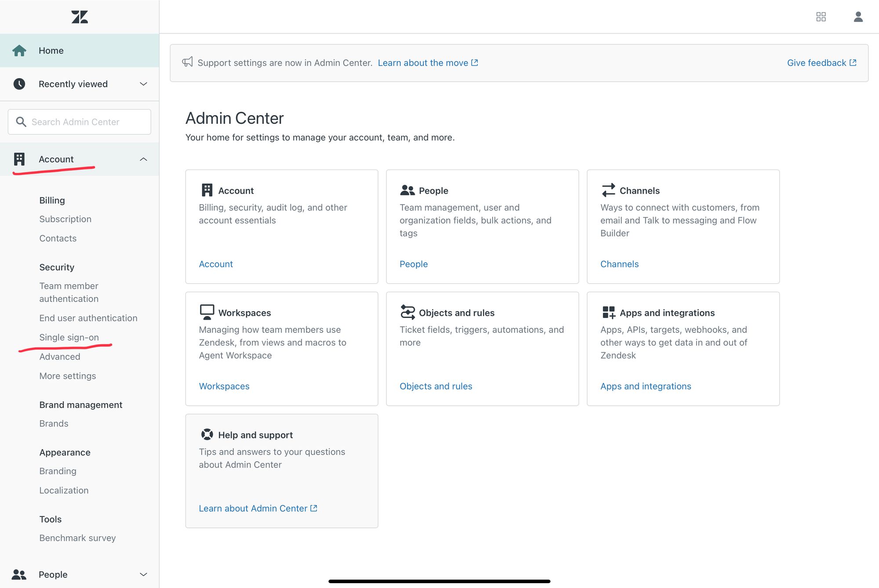
Task: Click the Recently viewed clock icon
Action: coord(19,84)
